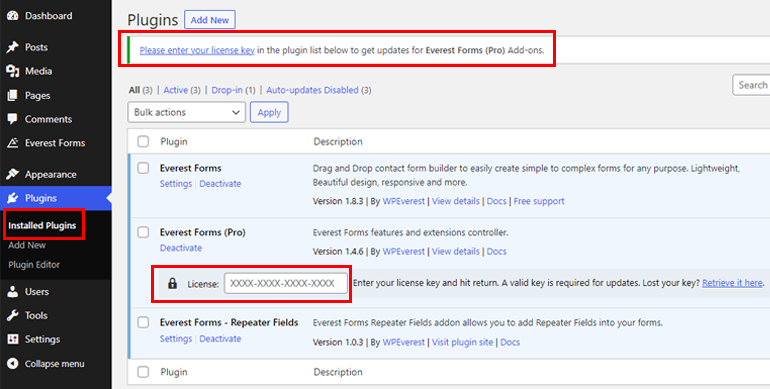Open Plugin Editor submenu item
Viewport: 770px width, 389px height.
(34, 265)
